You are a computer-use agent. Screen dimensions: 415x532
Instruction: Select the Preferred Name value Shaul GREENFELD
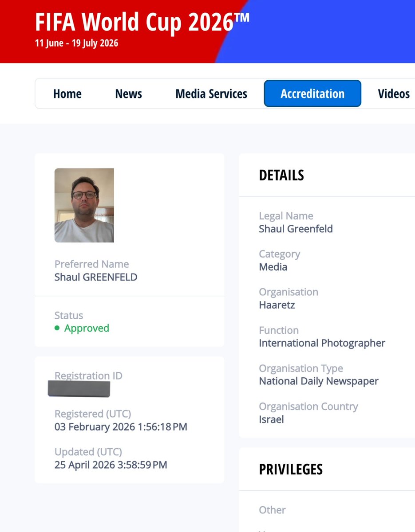[x=96, y=277]
